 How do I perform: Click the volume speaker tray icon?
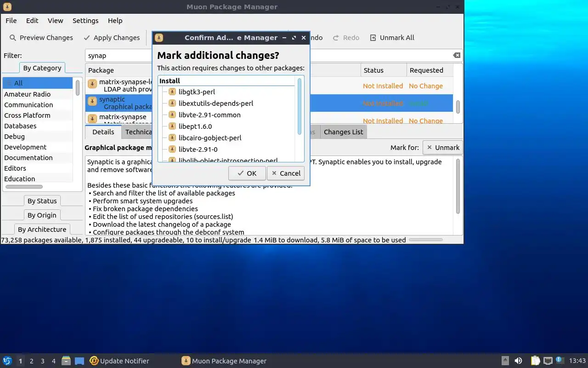(518, 361)
